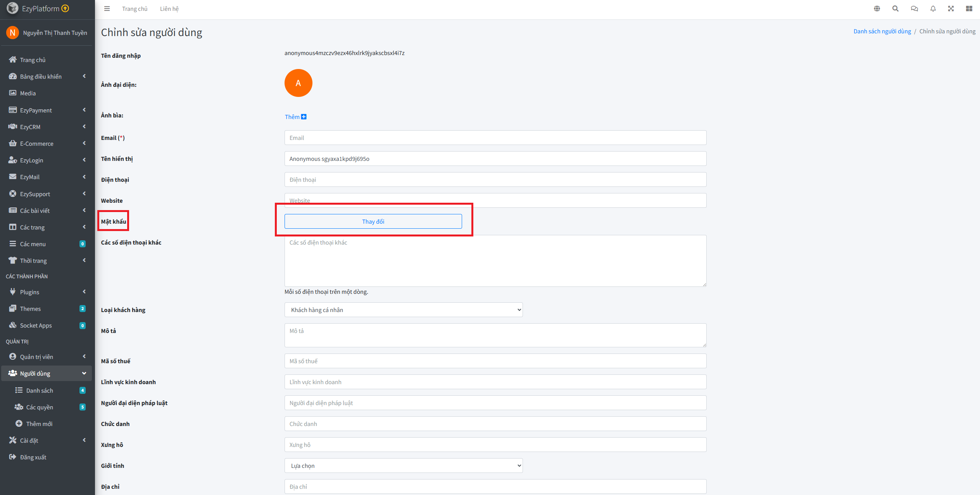Go to Danh sách người dùng breadcrumb

pyautogui.click(x=882, y=31)
